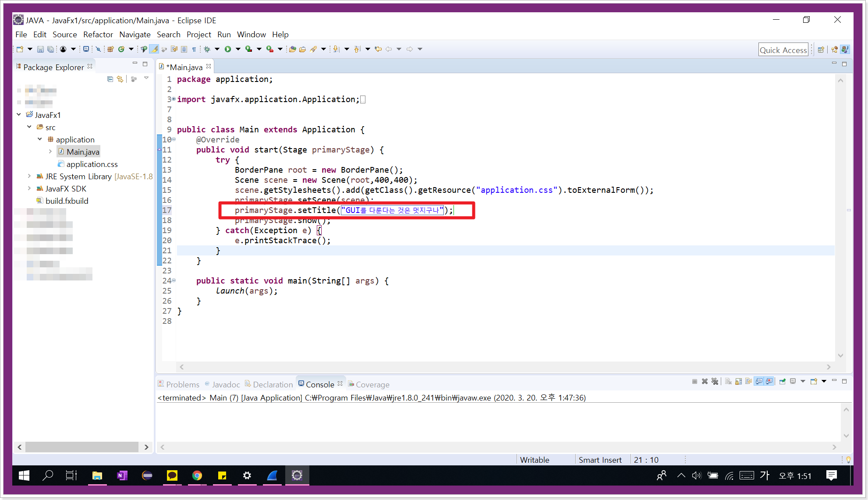Screen dimensions: 868x500
Task: Switch to the Declaration tab
Action: (x=269, y=384)
